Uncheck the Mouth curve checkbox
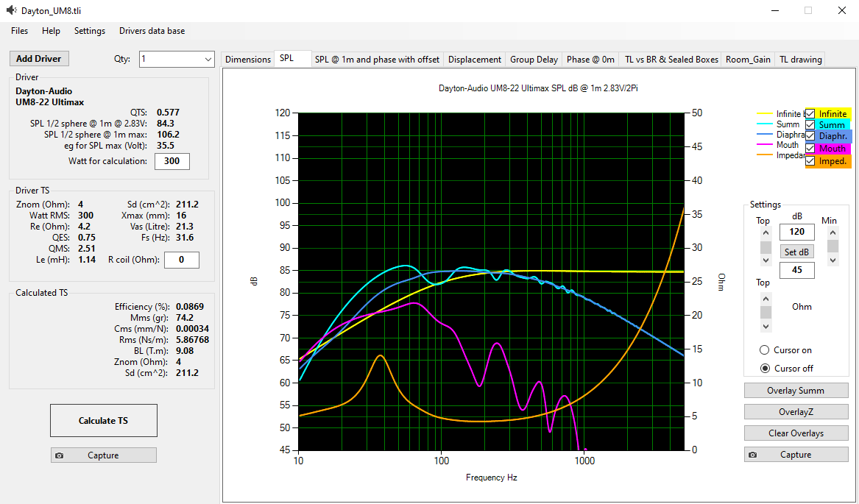859x504 pixels. point(810,149)
